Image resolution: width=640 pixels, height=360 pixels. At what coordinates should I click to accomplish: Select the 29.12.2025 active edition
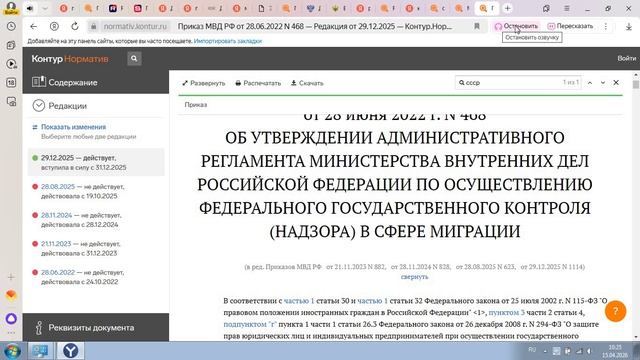tap(96, 162)
